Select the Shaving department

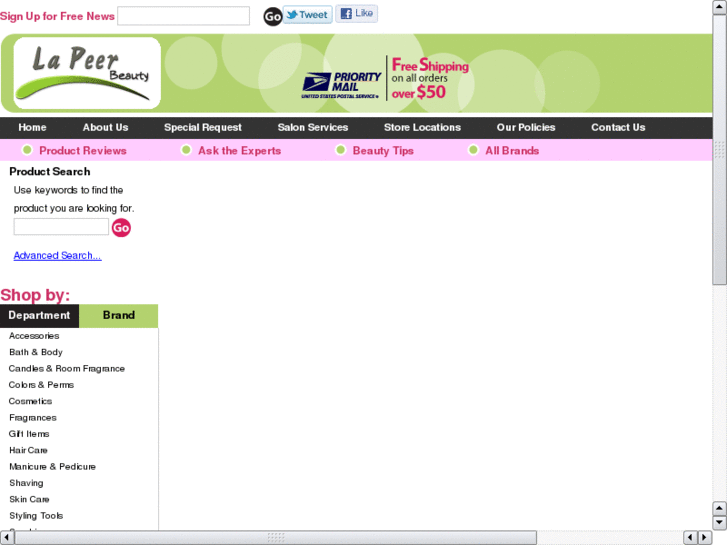(26, 483)
